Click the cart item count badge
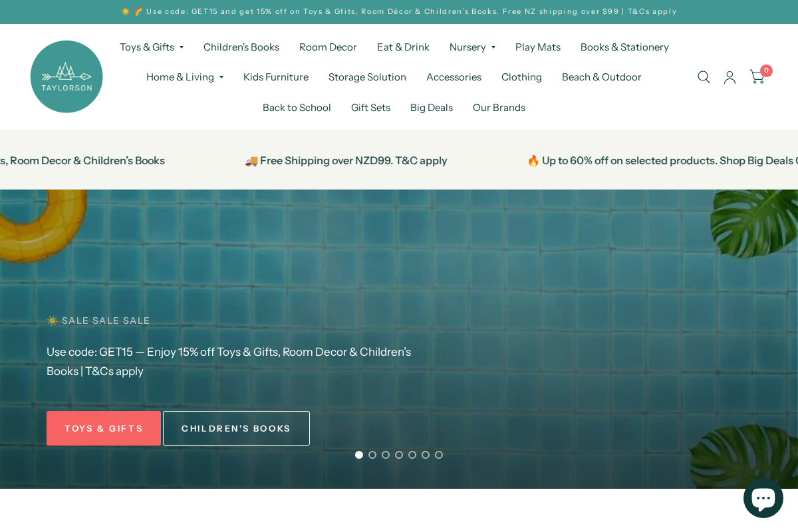798x532 pixels. coord(766,70)
